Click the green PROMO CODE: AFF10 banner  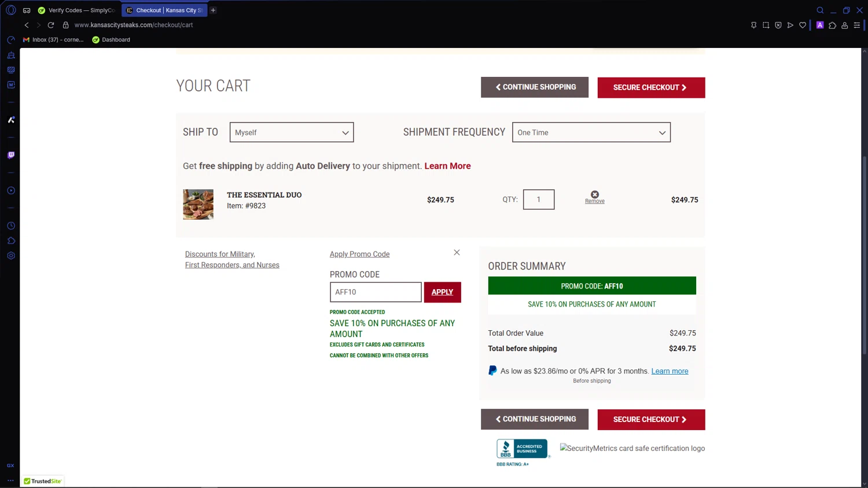[592, 286]
